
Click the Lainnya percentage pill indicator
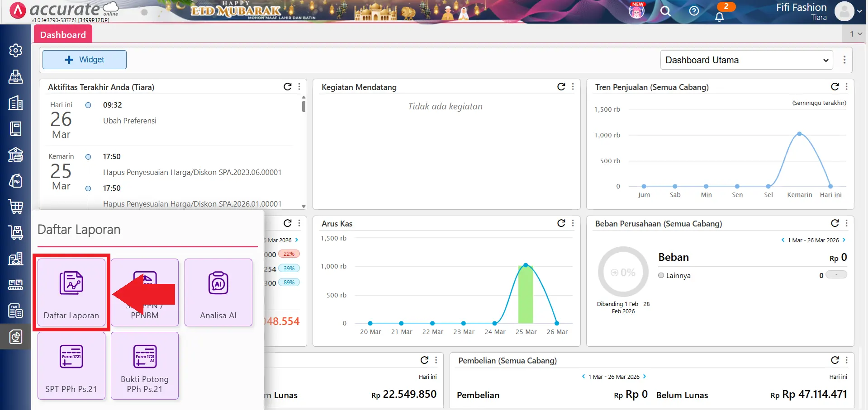[836, 275]
